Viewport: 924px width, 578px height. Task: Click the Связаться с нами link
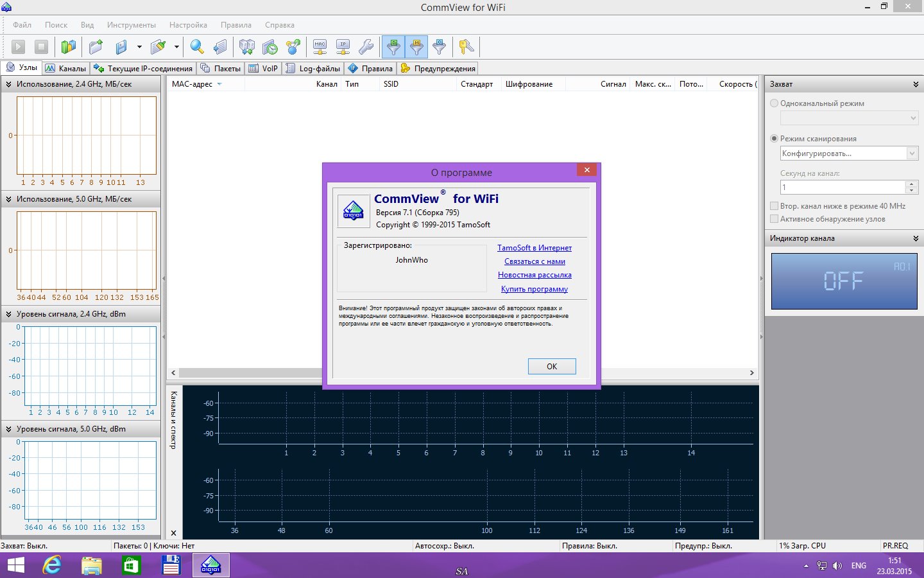[535, 261]
